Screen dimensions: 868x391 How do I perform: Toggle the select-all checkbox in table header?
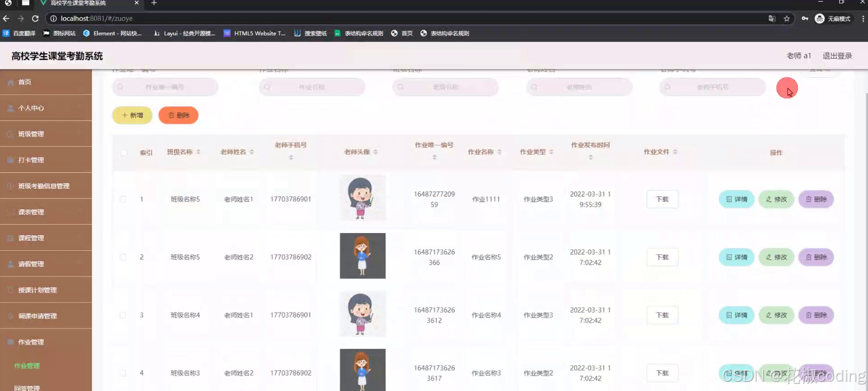point(124,152)
